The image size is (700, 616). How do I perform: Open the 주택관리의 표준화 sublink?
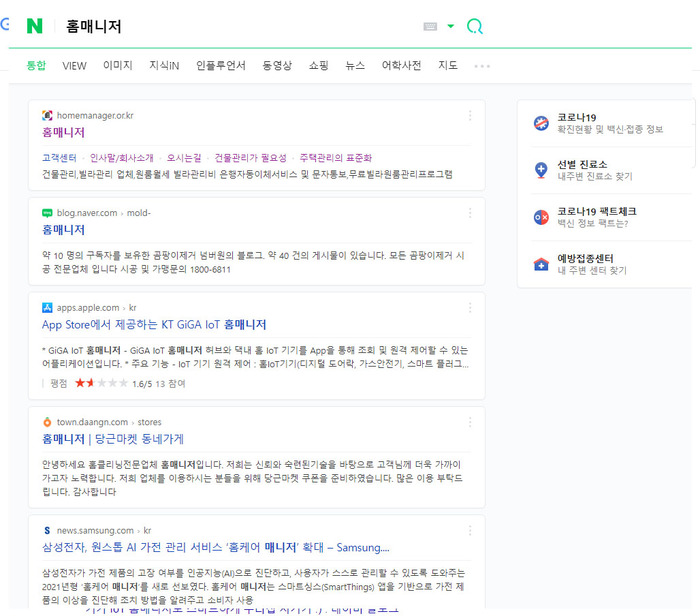(335, 158)
